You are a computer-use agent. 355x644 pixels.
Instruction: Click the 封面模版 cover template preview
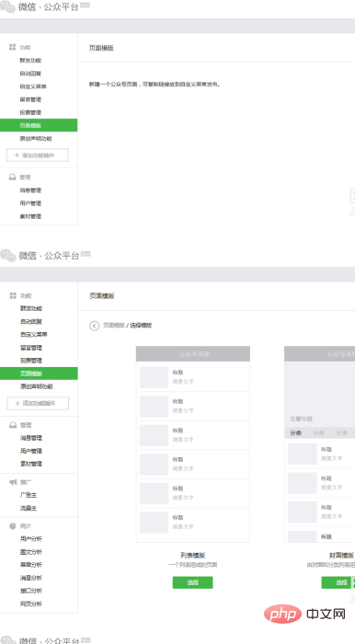point(320,444)
